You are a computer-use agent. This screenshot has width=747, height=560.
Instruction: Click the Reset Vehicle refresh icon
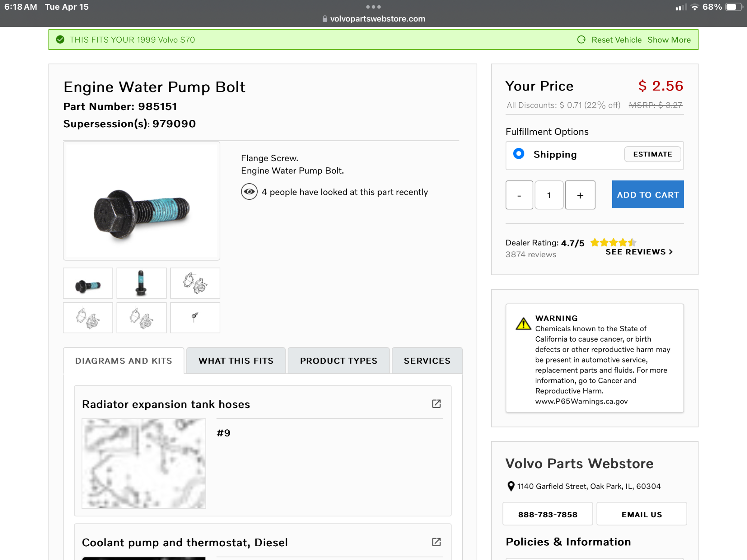click(x=581, y=40)
